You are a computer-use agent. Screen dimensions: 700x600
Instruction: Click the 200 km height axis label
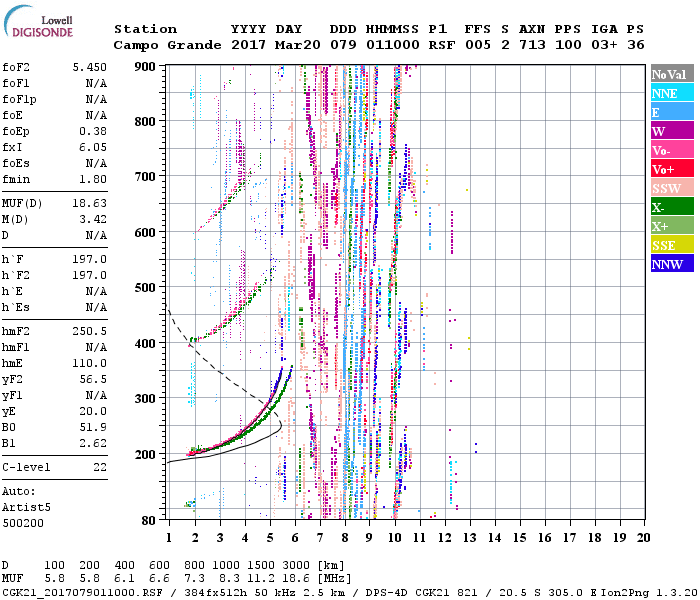(145, 454)
